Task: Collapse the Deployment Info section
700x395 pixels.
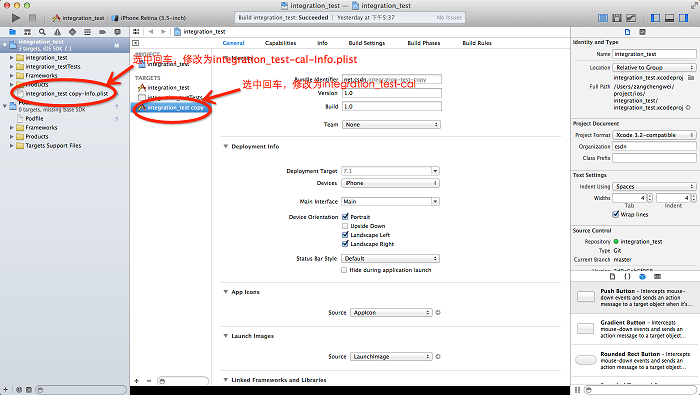Action: click(225, 146)
